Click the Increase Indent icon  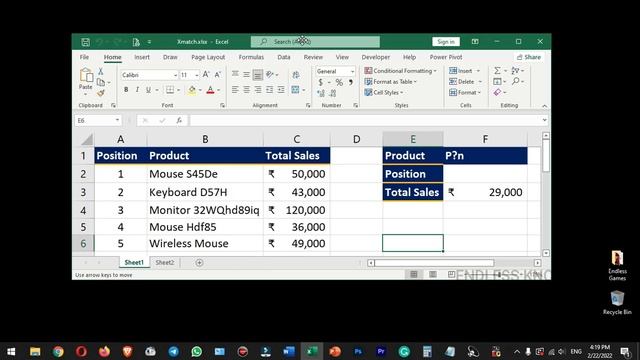[x=281, y=89]
